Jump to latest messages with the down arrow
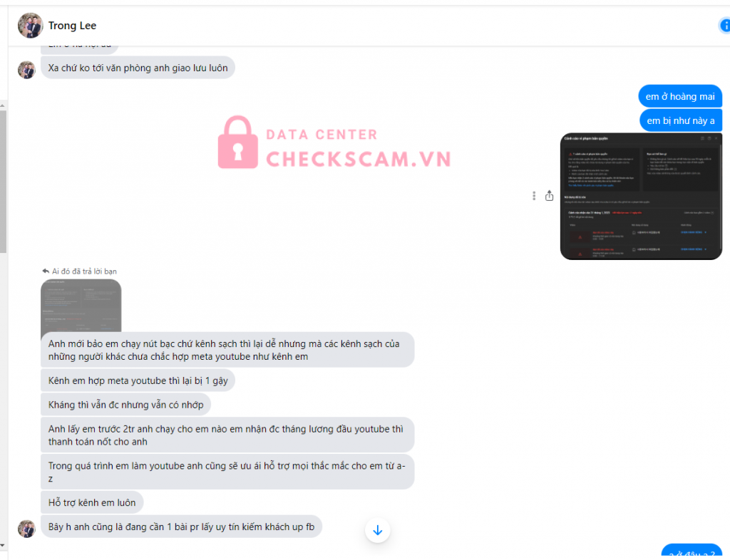This screenshot has width=730, height=560. (x=378, y=530)
